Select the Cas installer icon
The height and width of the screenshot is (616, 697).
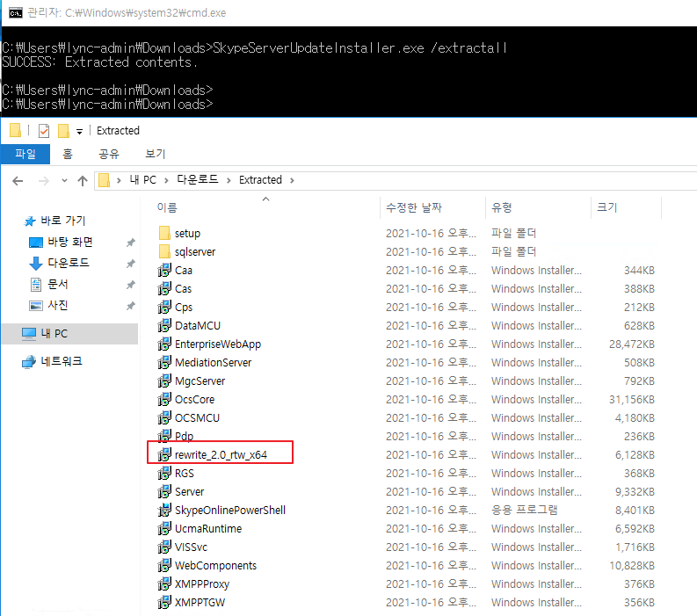pyautogui.click(x=164, y=288)
